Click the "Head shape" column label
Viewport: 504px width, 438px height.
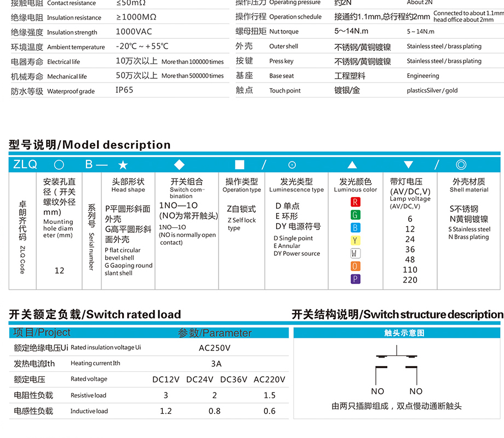coord(128,189)
